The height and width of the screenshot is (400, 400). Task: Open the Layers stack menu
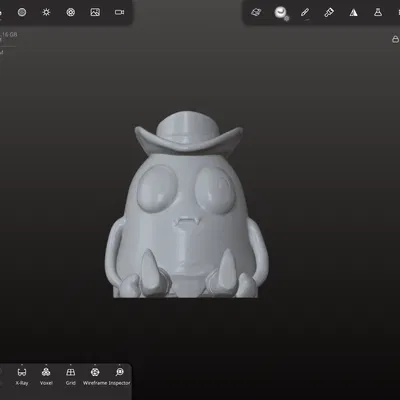pyautogui.click(x=256, y=13)
